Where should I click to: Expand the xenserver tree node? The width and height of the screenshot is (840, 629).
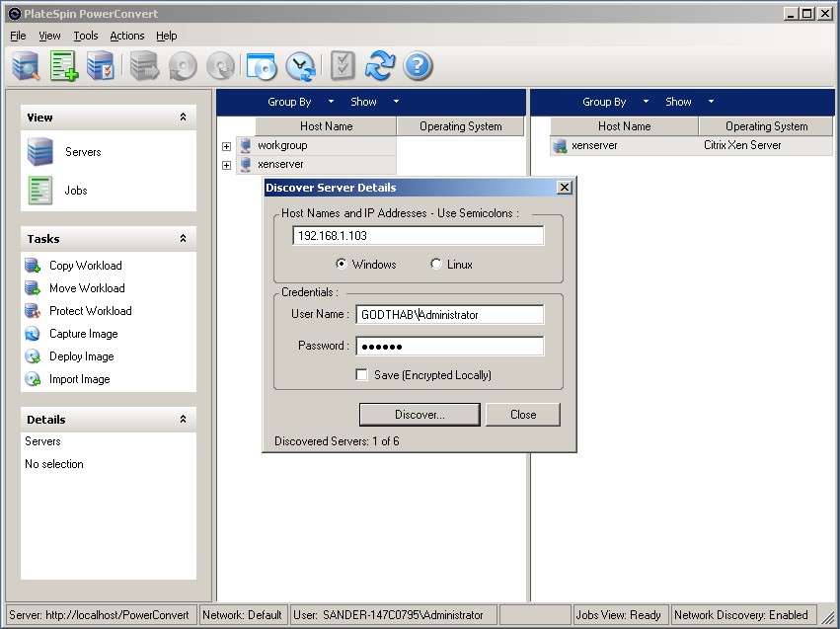226,165
